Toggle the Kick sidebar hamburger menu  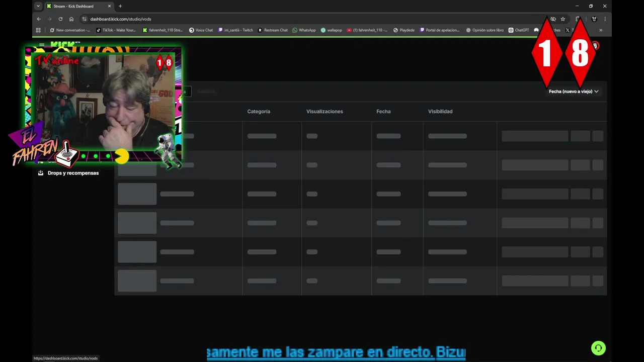[42, 45]
